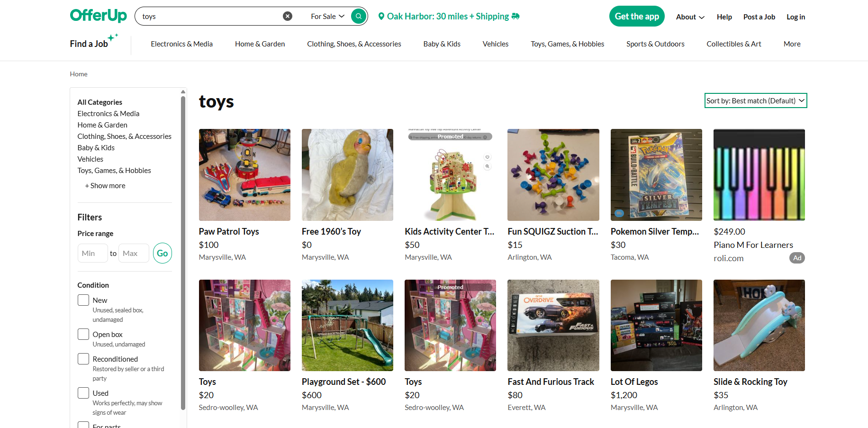
Task: Click the location pin icon near Oak Harbor
Action: pos(382,16)
